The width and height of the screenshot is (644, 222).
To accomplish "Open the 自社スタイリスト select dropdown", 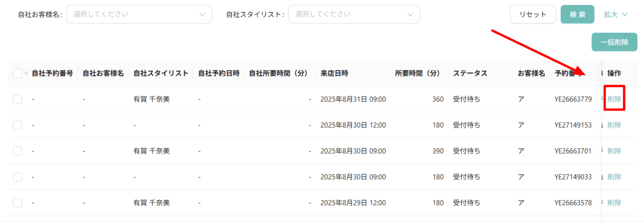I will 354,14.
